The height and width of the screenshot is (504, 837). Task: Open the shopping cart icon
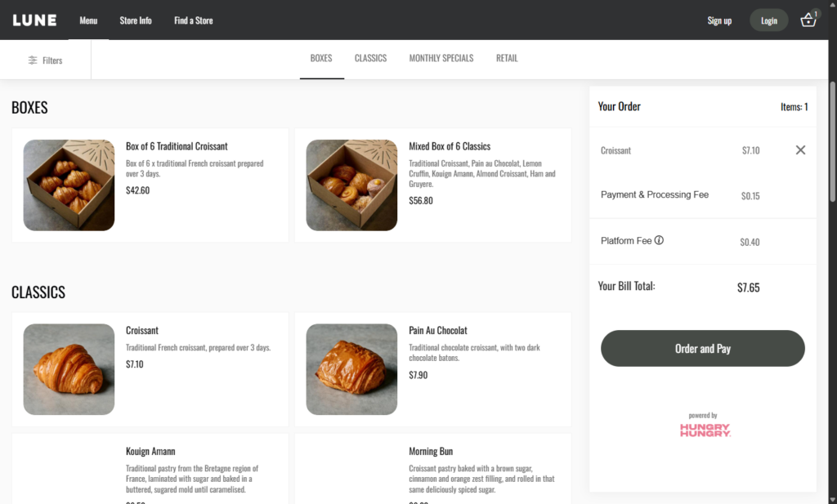[808, 20]
